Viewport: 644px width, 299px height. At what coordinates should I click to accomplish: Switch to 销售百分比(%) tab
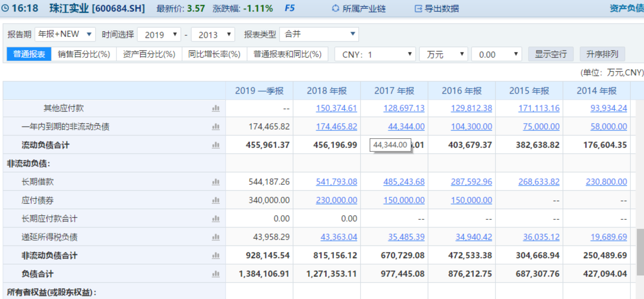84,54
